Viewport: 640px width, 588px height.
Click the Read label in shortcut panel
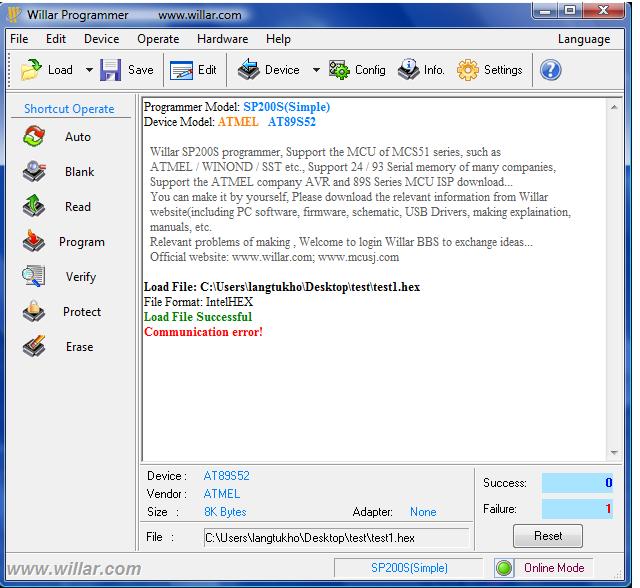(78, 207)
